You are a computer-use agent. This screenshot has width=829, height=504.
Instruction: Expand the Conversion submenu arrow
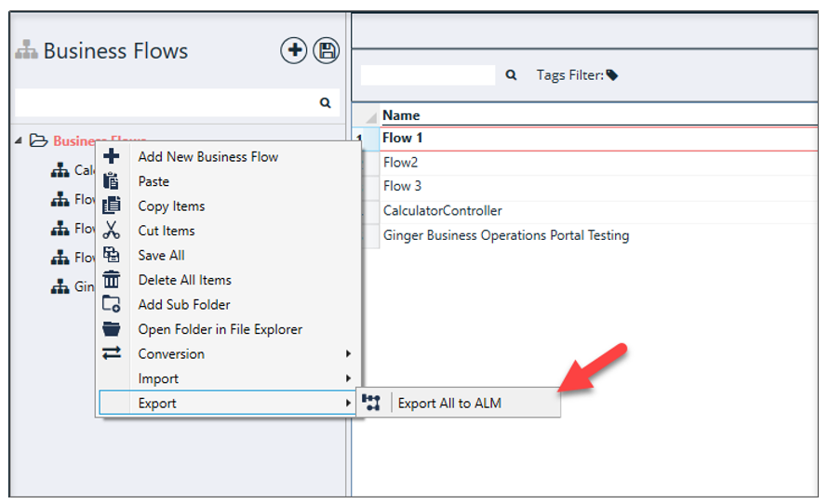(x=348, y=354)
